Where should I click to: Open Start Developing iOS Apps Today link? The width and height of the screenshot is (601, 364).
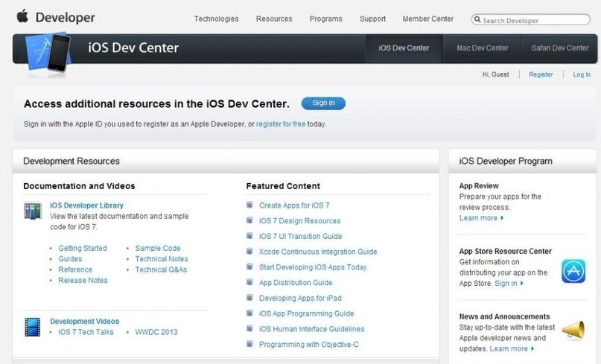(313, 267)
